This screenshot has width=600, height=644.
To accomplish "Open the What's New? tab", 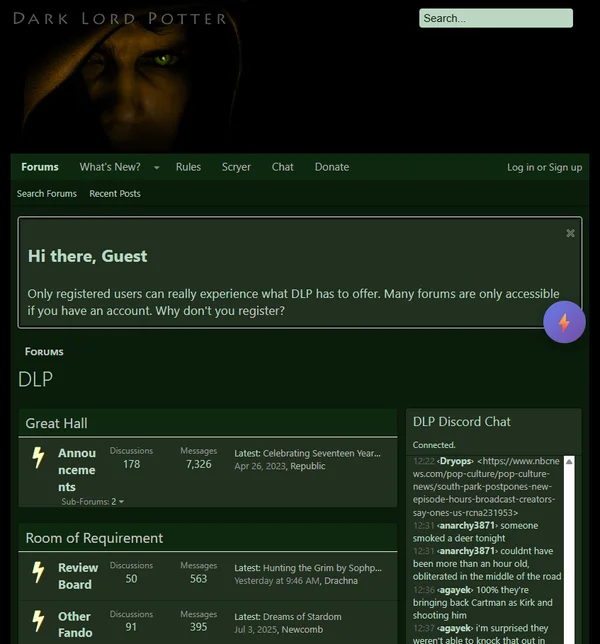I will click(x=110, y=167).
